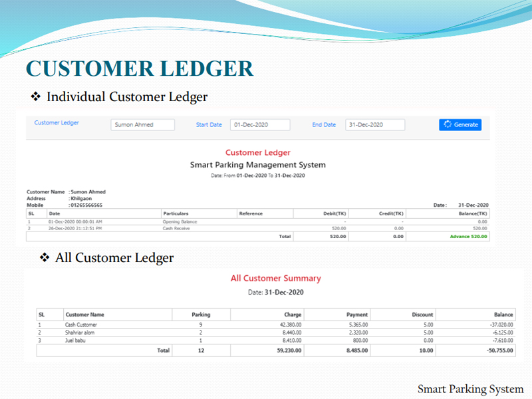The image size is (532, 399).
Task: Click the Start Date label
Action: point(209,125)
